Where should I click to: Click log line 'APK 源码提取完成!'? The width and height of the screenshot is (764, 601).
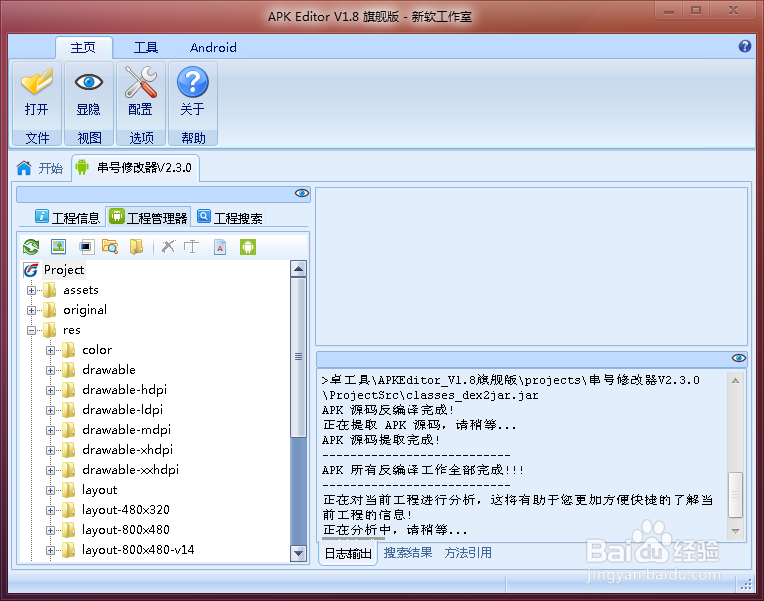point(381,440)
